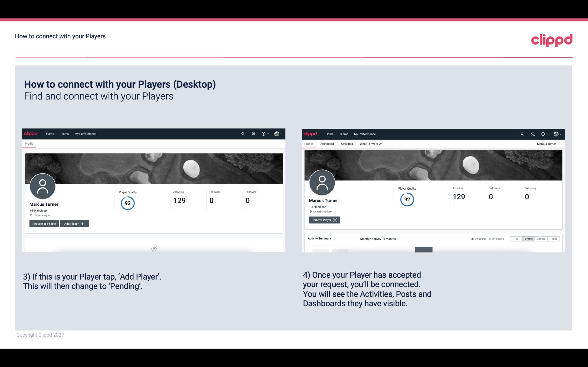
Task: Select the 'Activities' tab in right panel
Action: pyautogui.click(x=347, y=144)
